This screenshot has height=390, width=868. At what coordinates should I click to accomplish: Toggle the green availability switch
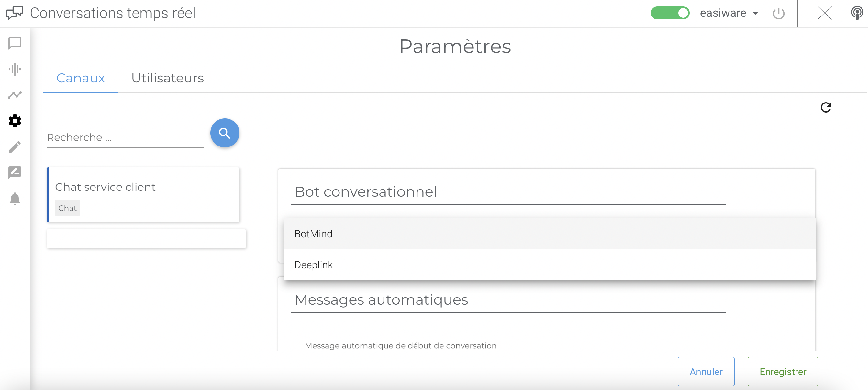click(670, 13)
